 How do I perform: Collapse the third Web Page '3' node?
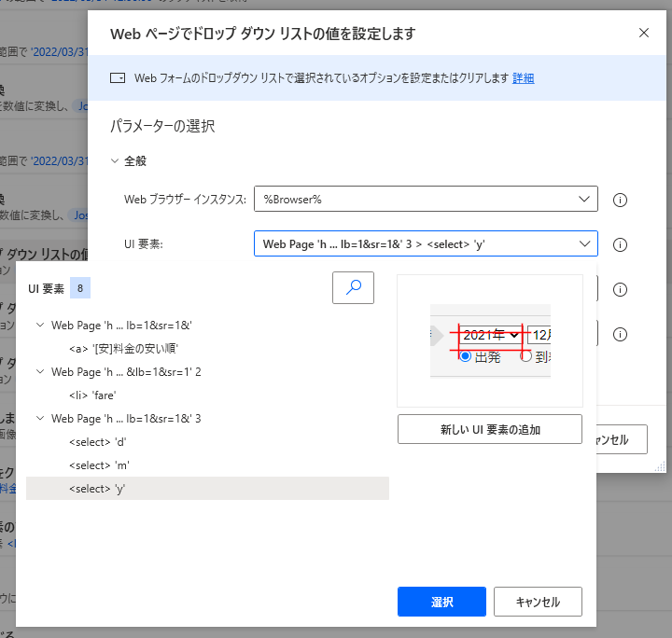pos(40,419)
